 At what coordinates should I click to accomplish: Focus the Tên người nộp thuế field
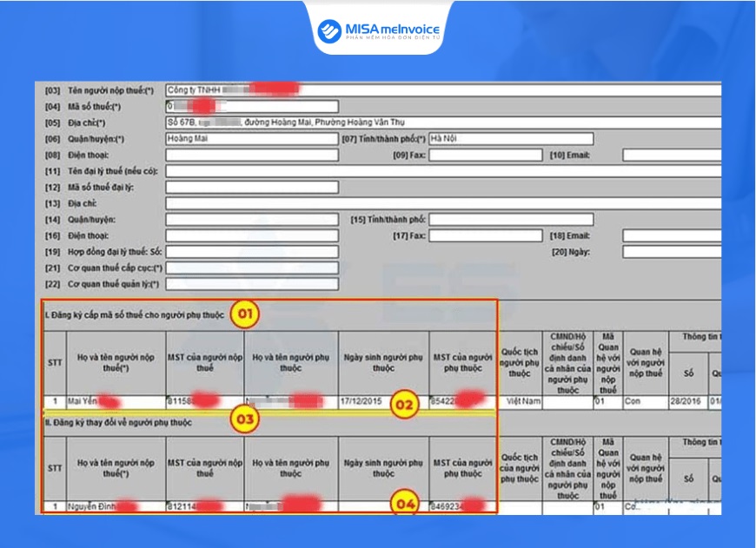pos(443,90)
